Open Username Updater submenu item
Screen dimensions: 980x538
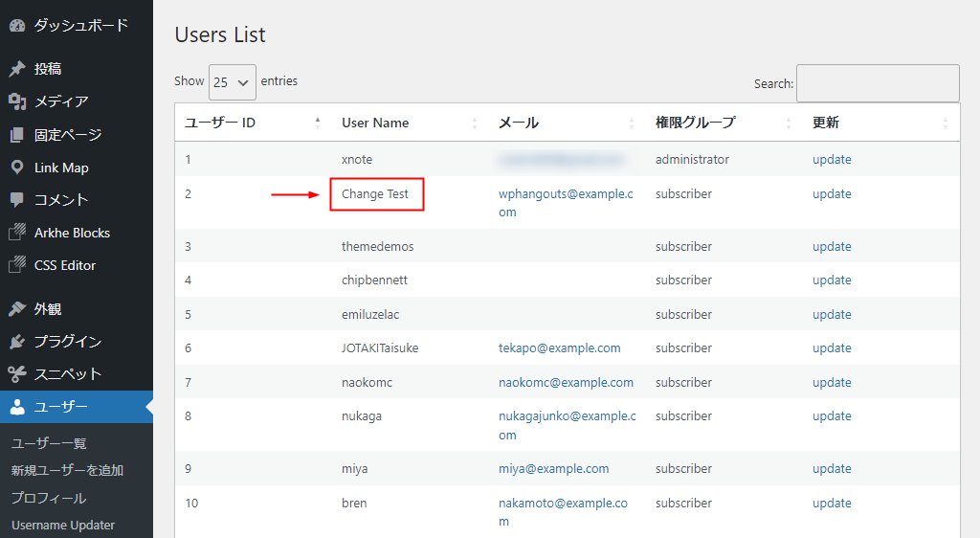pyautogui.click(x=63, y=525)
